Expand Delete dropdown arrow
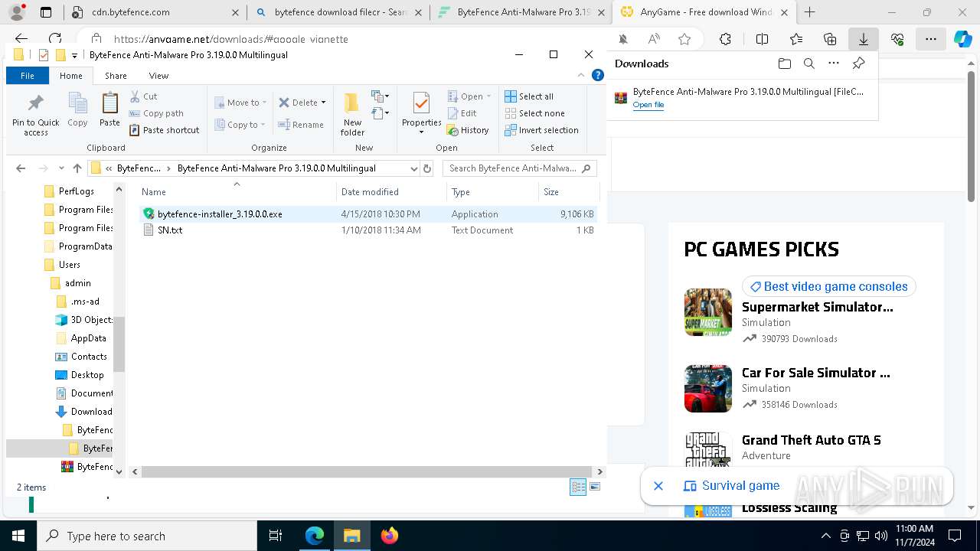980x551 pixels. tap(323, 103)
